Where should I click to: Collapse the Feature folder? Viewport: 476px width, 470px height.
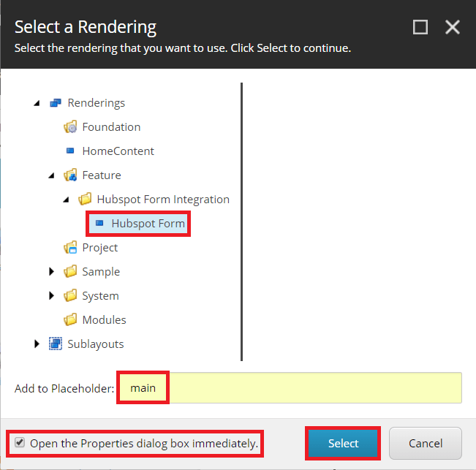(51, 175)
